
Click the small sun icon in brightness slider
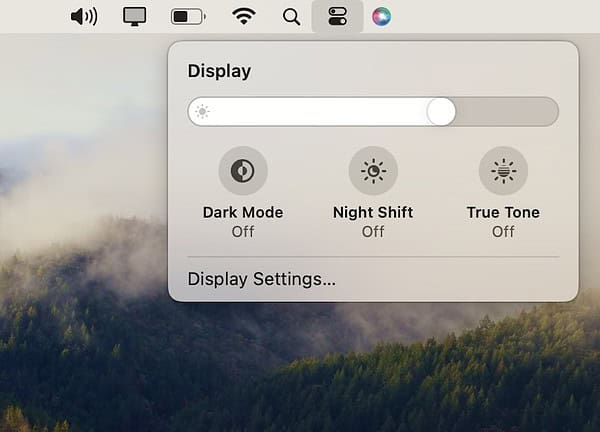tap(203, 111)
